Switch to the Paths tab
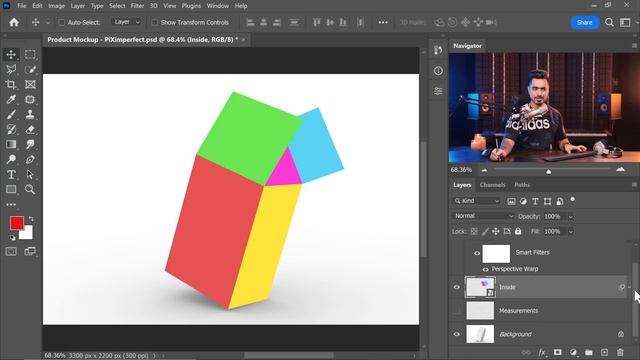Viewport: 640px width, 360px height. pos(522,185)
